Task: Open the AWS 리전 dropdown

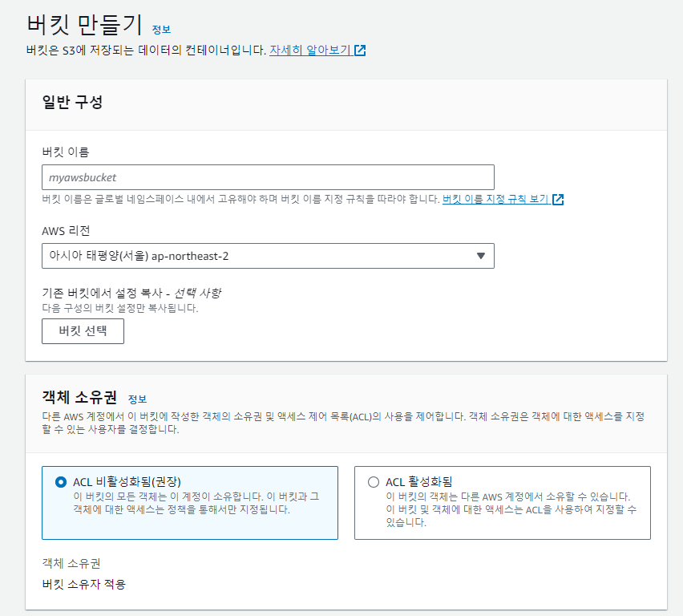Action: pos(268,256)
